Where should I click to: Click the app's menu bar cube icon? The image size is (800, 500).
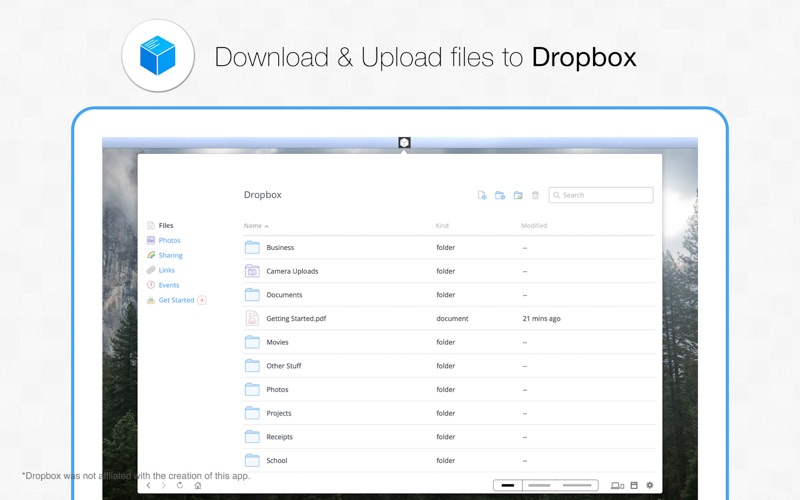pos(404,142)
